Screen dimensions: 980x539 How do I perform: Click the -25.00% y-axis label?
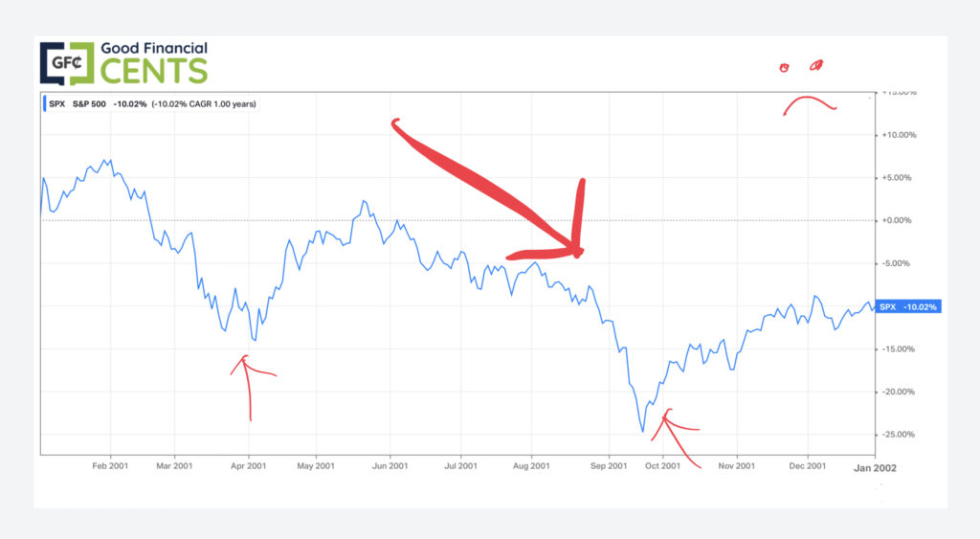pyautogui.click(x=897, y=435)
